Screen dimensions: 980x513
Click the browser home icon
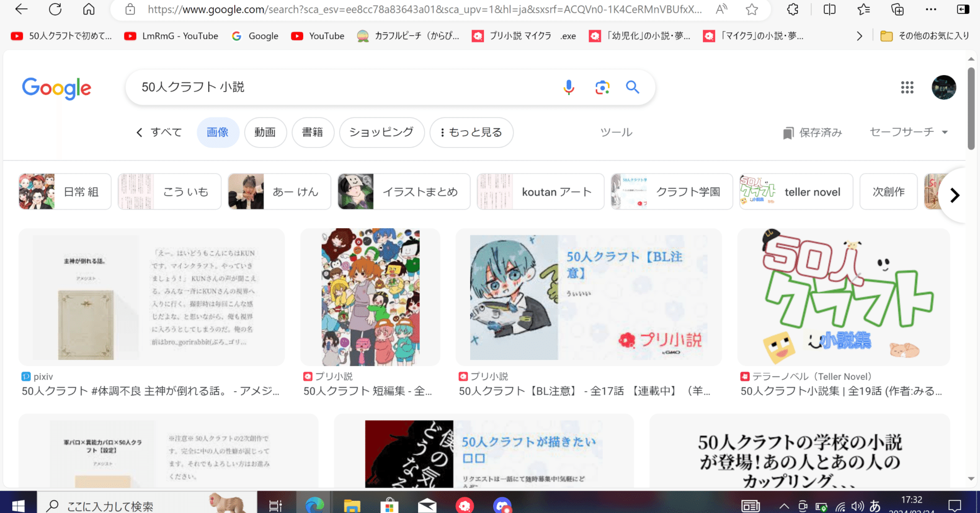point(89,9)
